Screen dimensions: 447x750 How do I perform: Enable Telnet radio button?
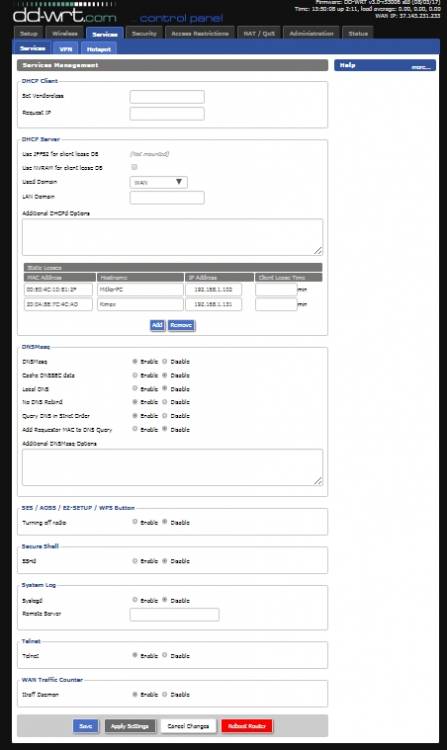pyautogui.click(x=135, y=655)
